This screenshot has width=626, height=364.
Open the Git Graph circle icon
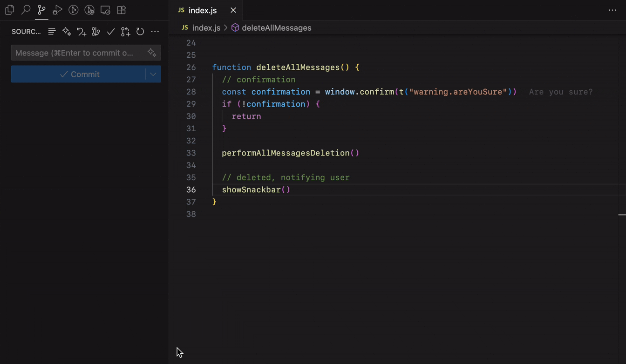(73, 10)
